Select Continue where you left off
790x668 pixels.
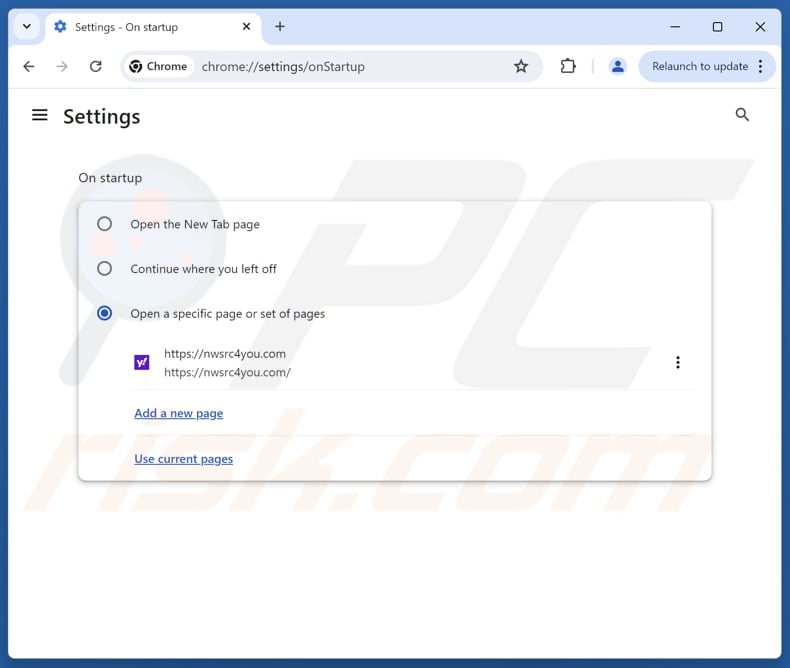coord(104,269)
